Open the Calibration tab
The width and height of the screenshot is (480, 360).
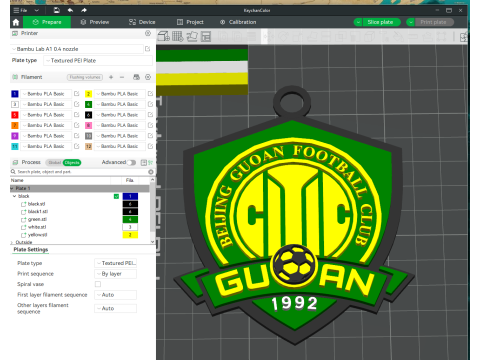pos(238,22)
